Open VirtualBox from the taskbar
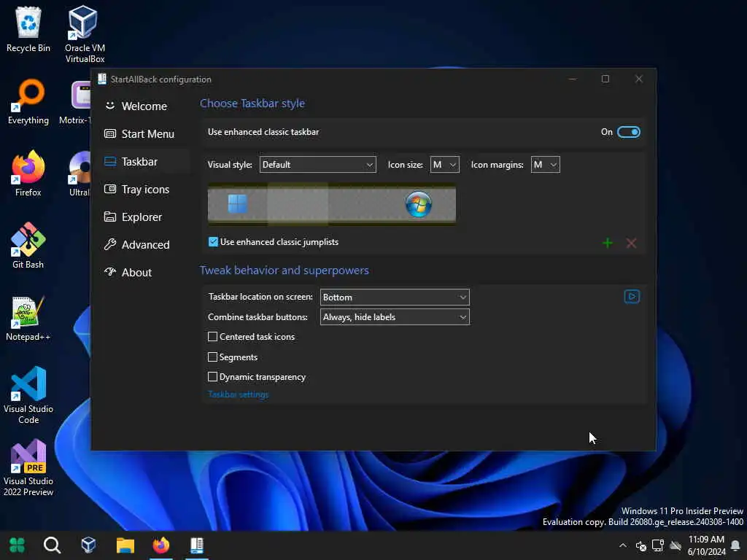 pyautogui.click(x=88, y=545)
